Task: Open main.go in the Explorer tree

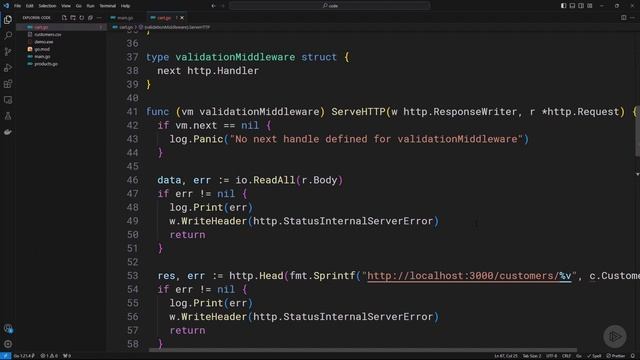Action: (x=61, y=56)
